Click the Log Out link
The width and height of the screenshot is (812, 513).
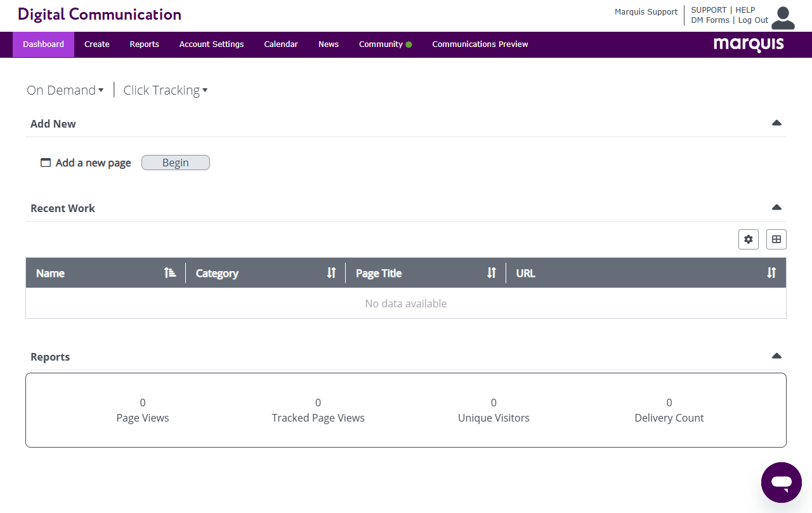point(753,20)
